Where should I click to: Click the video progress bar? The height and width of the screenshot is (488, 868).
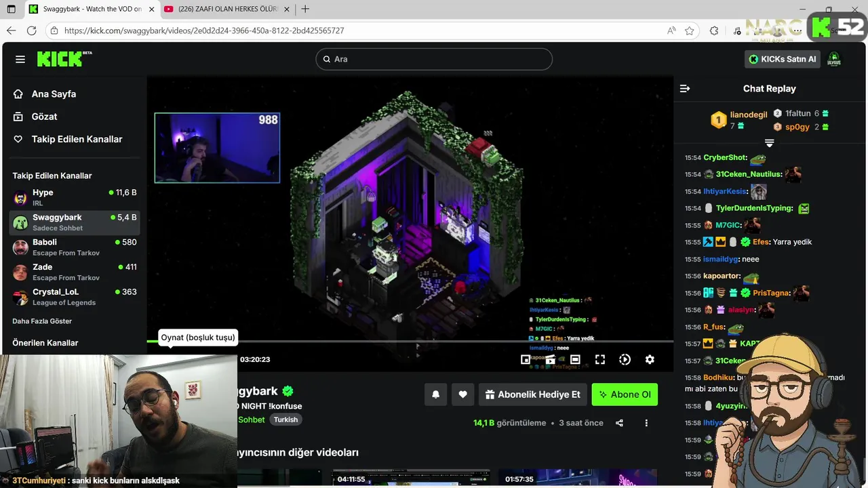[410, 341]
